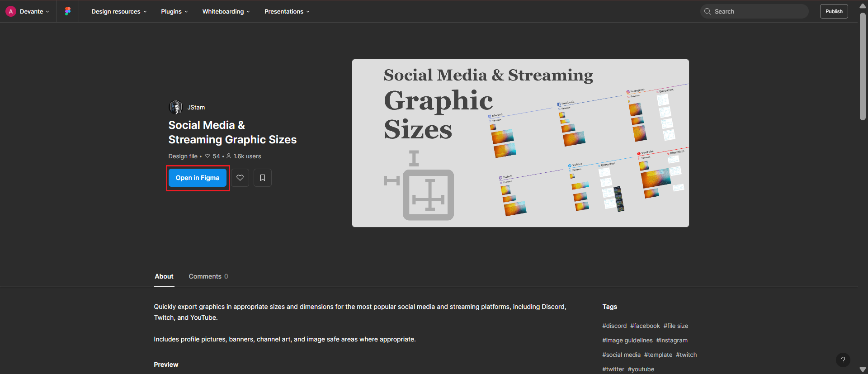
Task: Open the Figma Community home logo
Action: click(x=68, y=11)
